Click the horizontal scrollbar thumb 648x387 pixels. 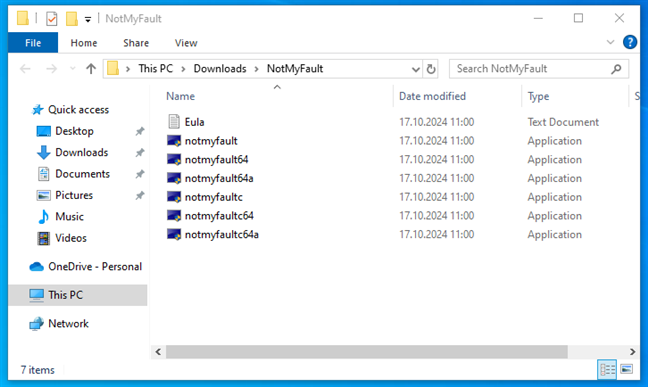(x=367, y=351)
